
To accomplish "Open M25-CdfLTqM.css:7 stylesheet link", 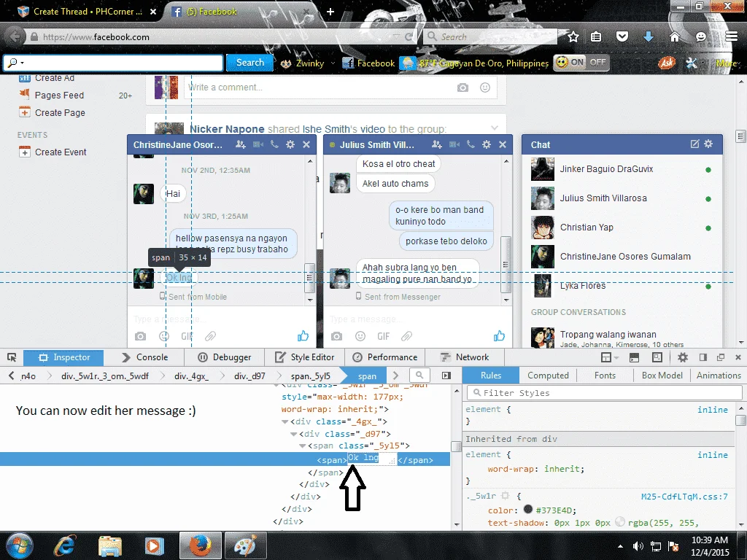I will coord(684,496).
